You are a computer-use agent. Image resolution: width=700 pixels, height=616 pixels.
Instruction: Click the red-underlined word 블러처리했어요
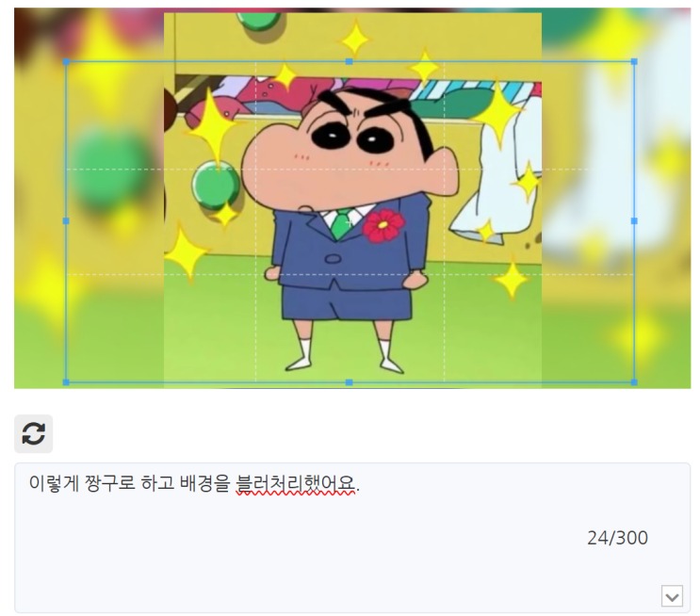tap(296, 484)
